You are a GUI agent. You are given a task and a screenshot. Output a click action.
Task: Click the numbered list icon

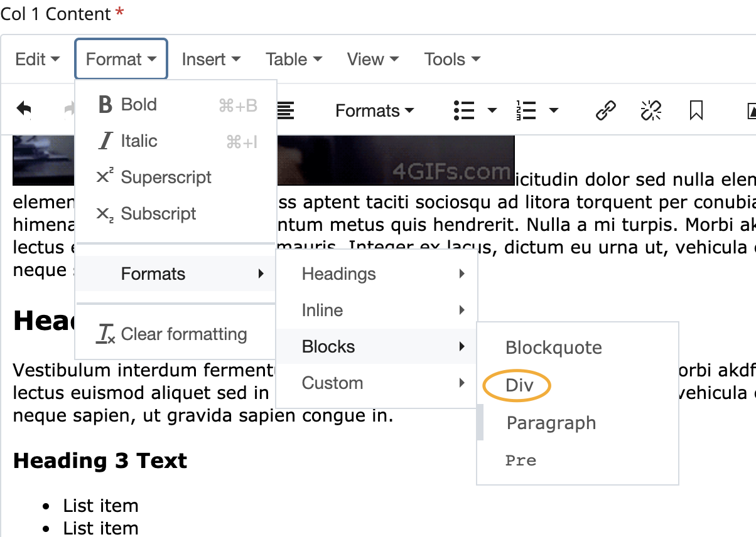pos(526,111)
